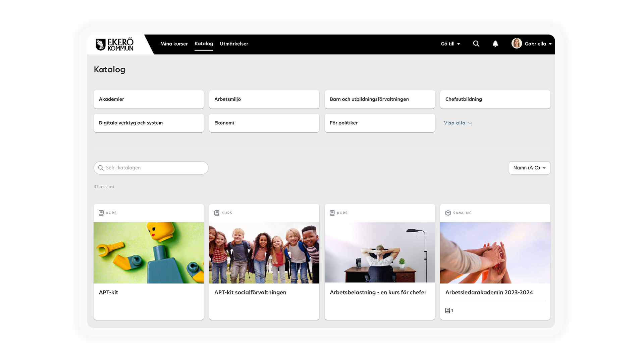Click the collection box icon on Arbetsledarakademin card
The width and height of the screenshot is (644, 362).
tap(448, 213)
